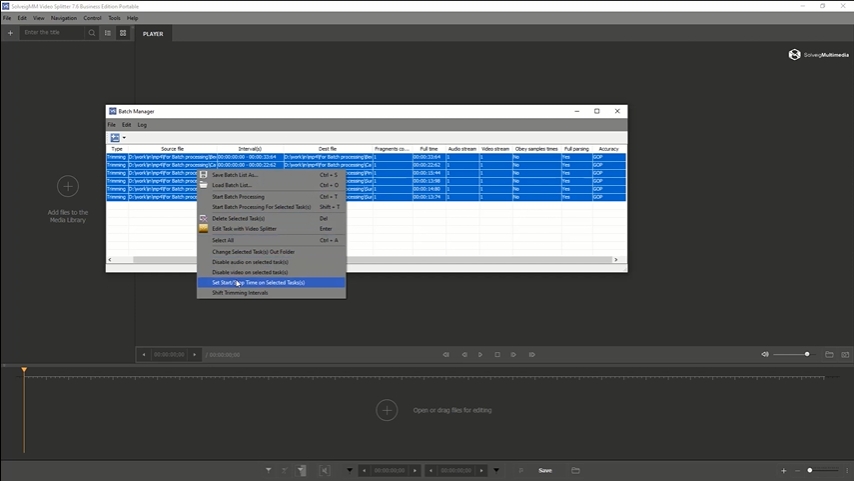Click the timeline zoom in plus icon
854x481 pixels.
click(783, 471)
